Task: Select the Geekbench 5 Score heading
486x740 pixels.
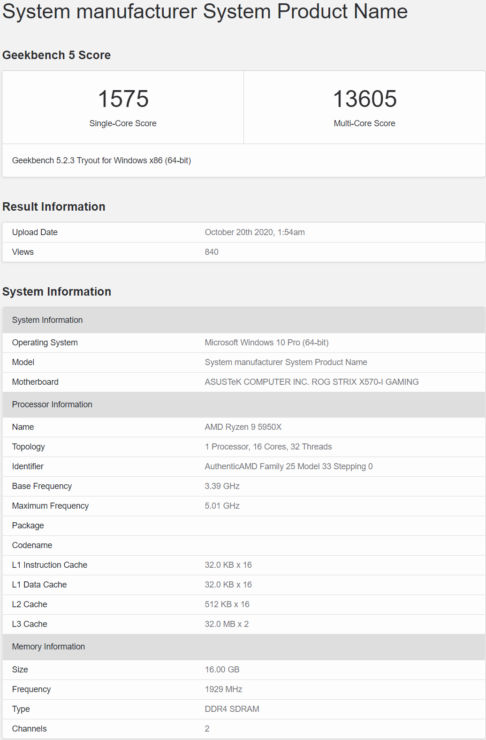Action: point(57,55)
